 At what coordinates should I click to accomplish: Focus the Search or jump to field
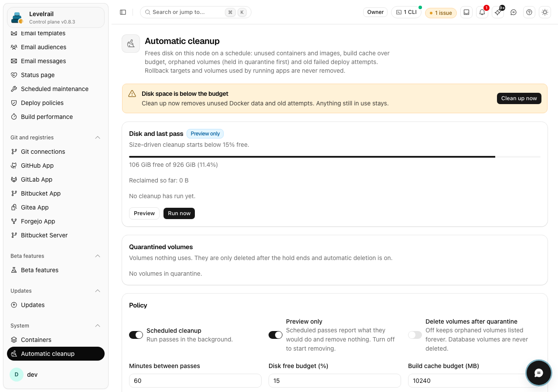pyautogui.click(x=196, y=12)
